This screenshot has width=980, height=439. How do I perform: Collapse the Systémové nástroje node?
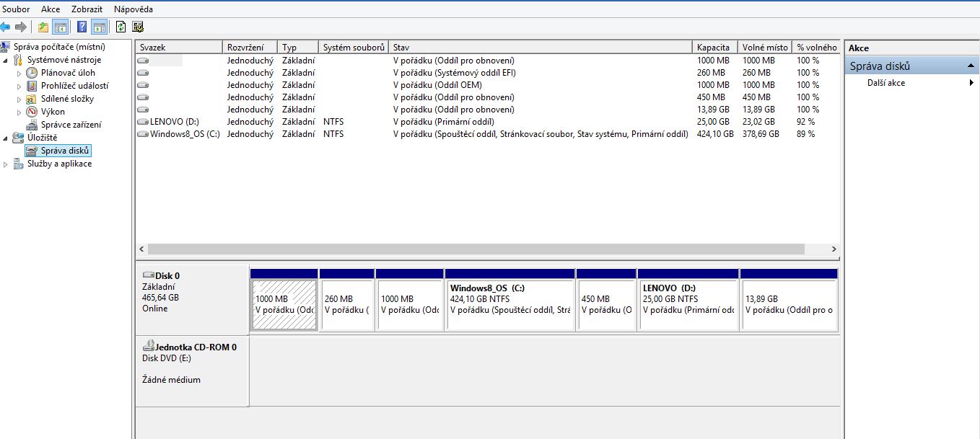pyautogui.click(x=6, y=61)
